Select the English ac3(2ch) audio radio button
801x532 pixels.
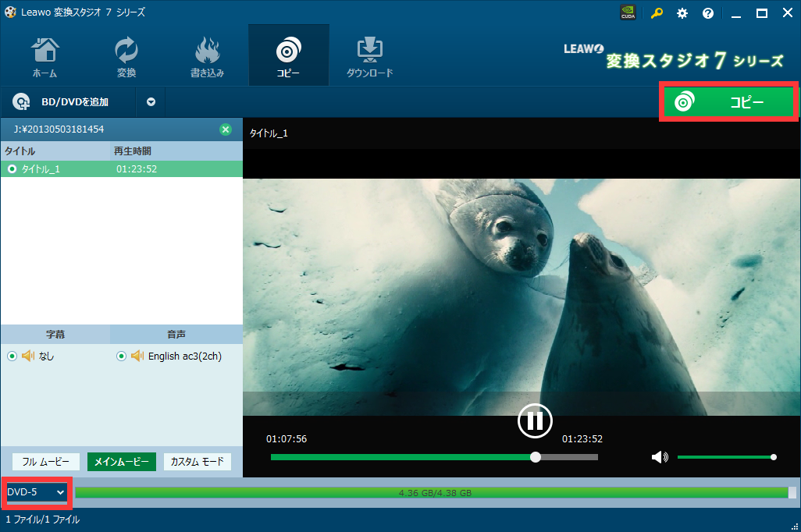(x=121, y=356)
